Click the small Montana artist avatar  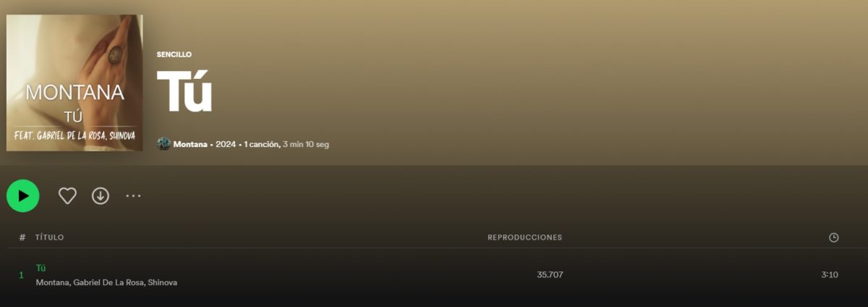pyautogui.click(x=163, y=144)
